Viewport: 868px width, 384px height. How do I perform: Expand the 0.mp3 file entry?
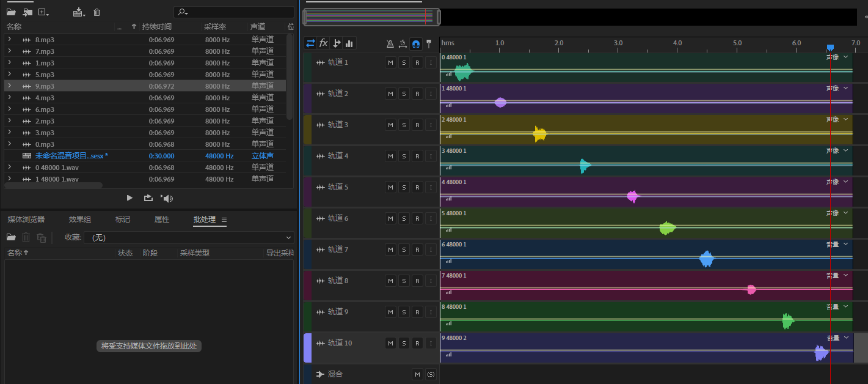[x=9, y=144]
